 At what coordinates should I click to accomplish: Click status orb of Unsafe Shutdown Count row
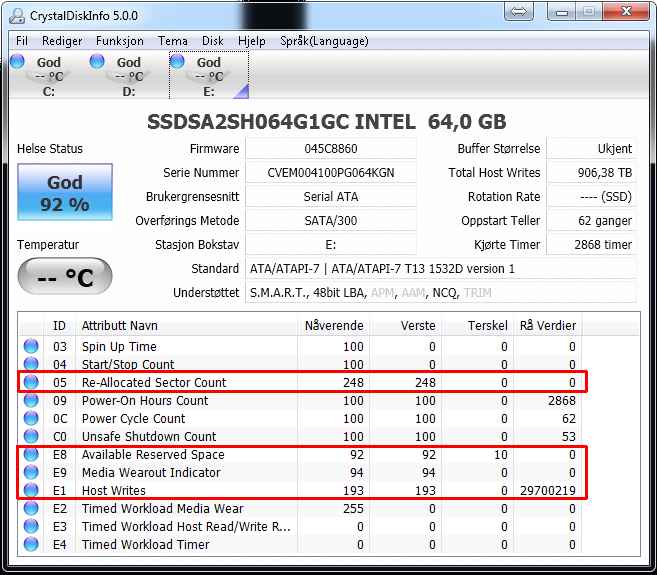point(31,436)
